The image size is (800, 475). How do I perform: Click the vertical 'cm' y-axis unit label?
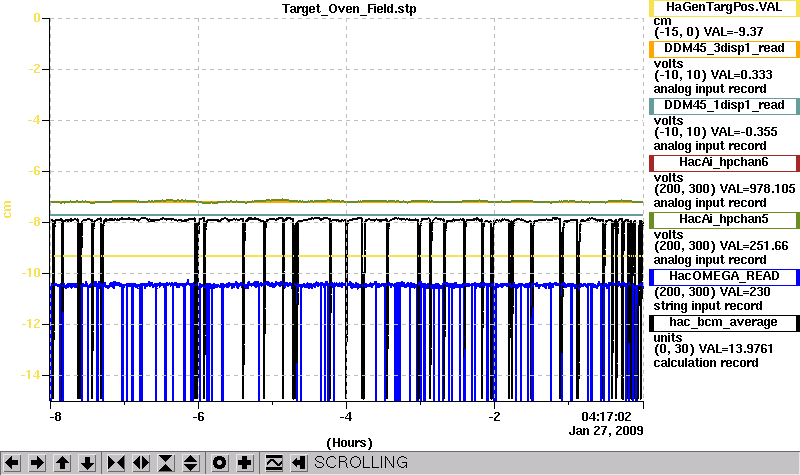7,209
